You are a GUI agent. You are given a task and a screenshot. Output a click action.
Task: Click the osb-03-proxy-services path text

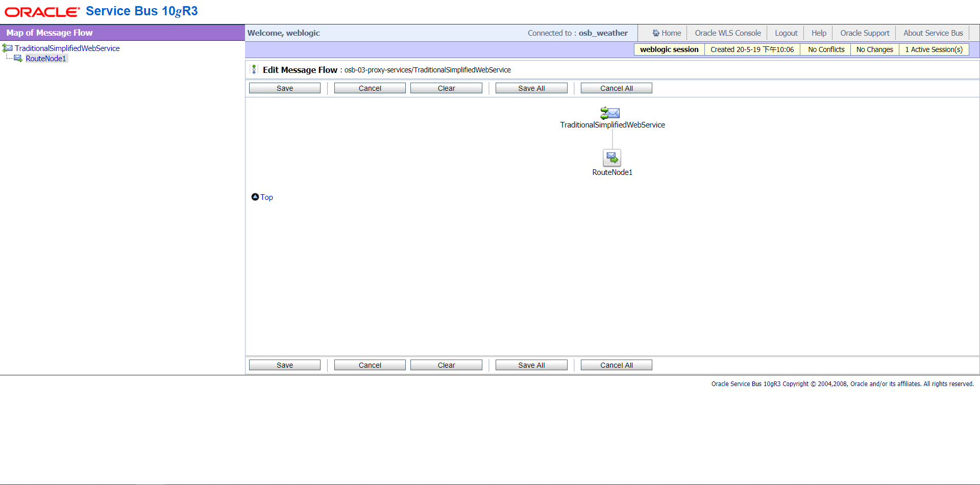click(x=427, y=70)
